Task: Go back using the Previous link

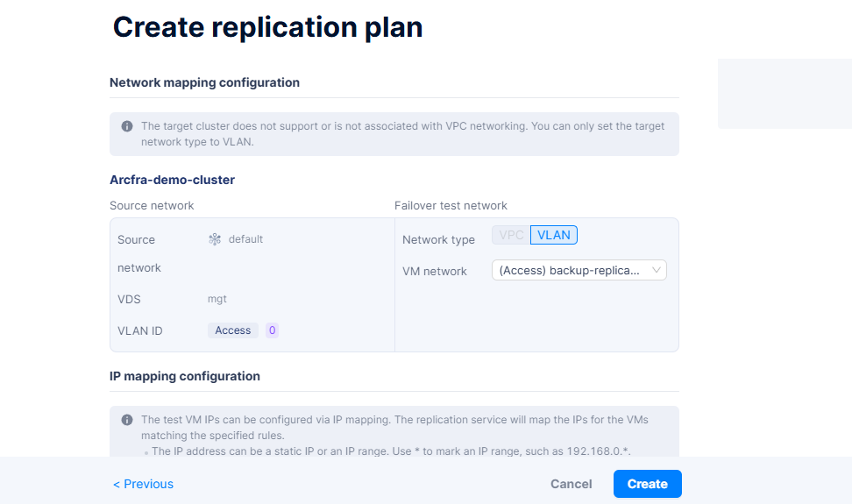Action: (144, 484)
